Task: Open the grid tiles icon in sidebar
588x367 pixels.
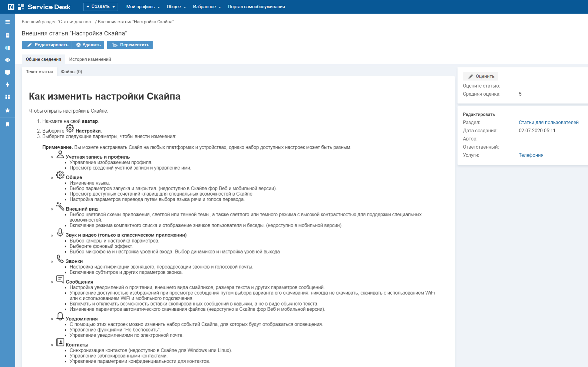Action: (8, 97)
